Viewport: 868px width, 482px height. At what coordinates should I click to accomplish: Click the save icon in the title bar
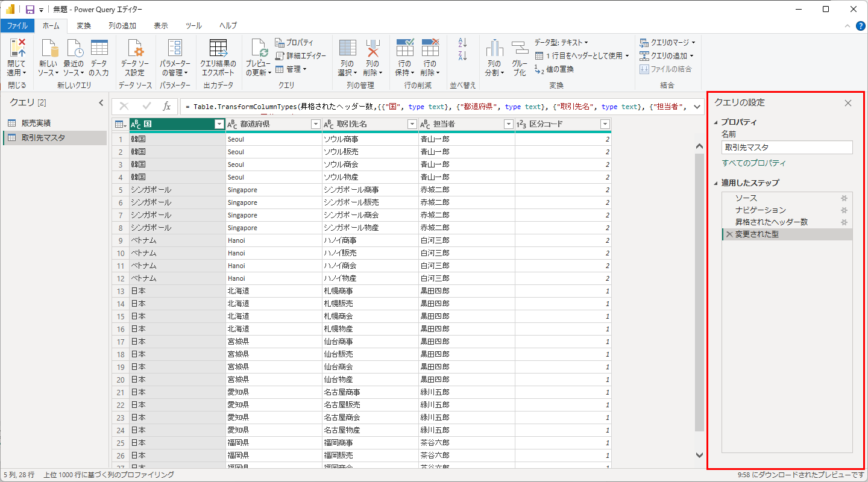click(x=30, y=10)
